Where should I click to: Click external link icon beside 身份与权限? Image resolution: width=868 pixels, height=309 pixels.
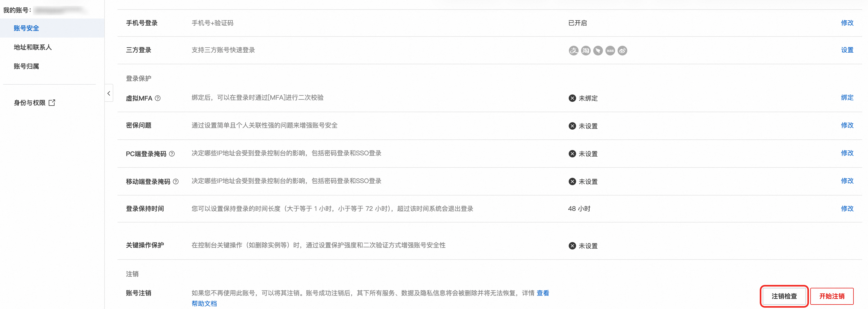(52, 102)
